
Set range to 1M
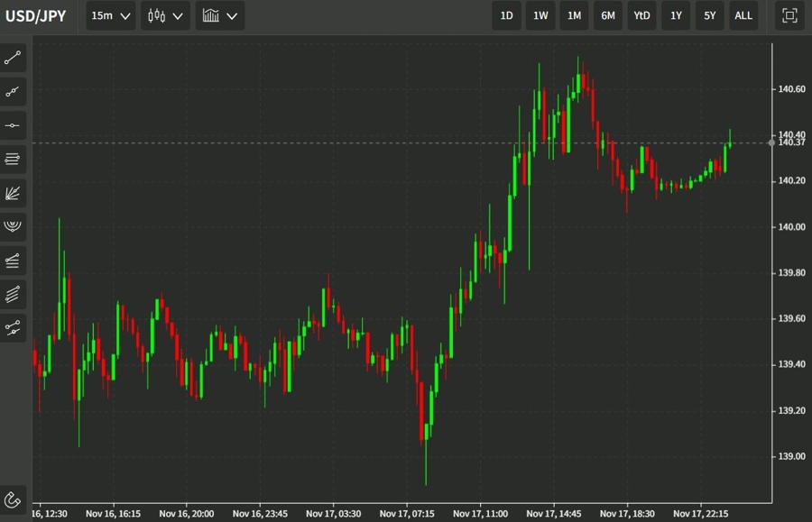tap(574, 15)
